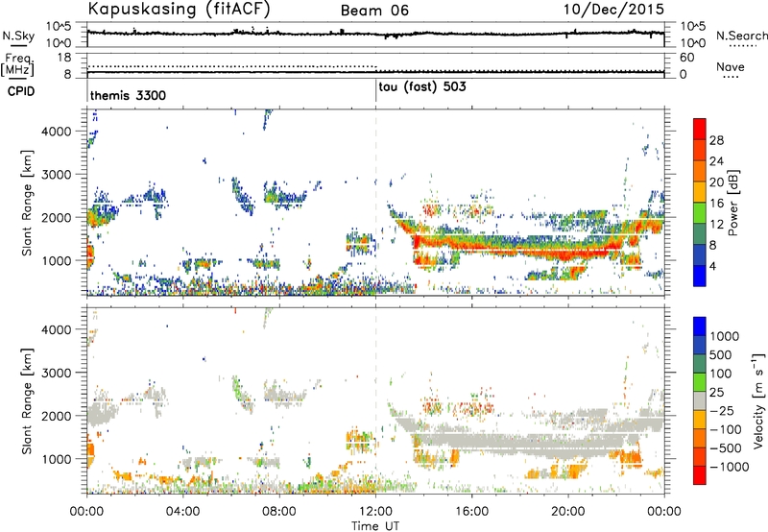The width and height of the screenshot is (768, 532).
Task: Click the '20:00' time axis label
Action: tap(568, 512)
